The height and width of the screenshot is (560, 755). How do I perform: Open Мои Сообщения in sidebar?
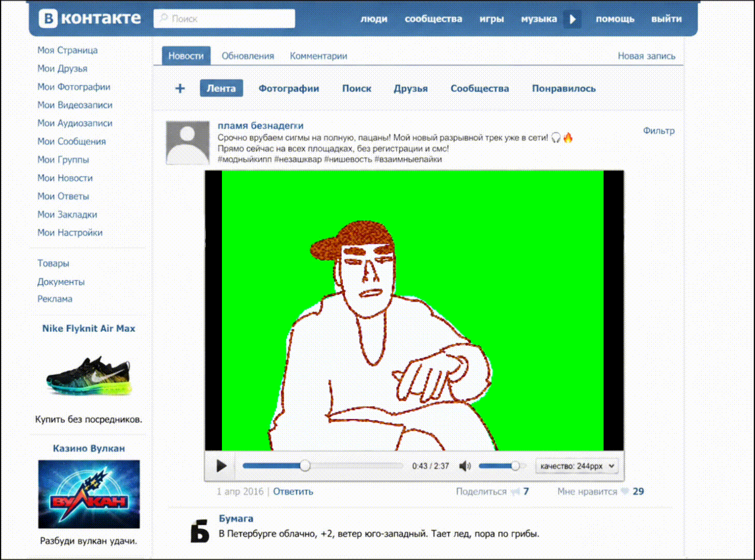[72, 142]
